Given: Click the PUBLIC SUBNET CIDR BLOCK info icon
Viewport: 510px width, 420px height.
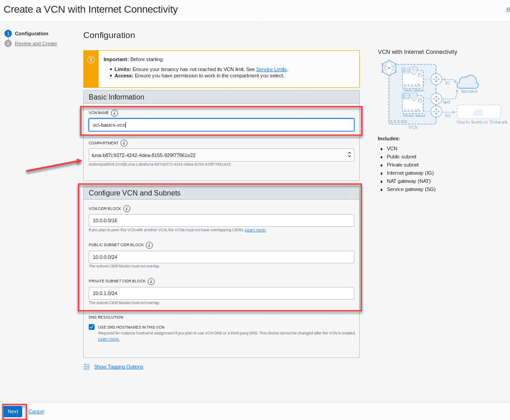Looking at the screenshot, I should [x=149, y=245].
